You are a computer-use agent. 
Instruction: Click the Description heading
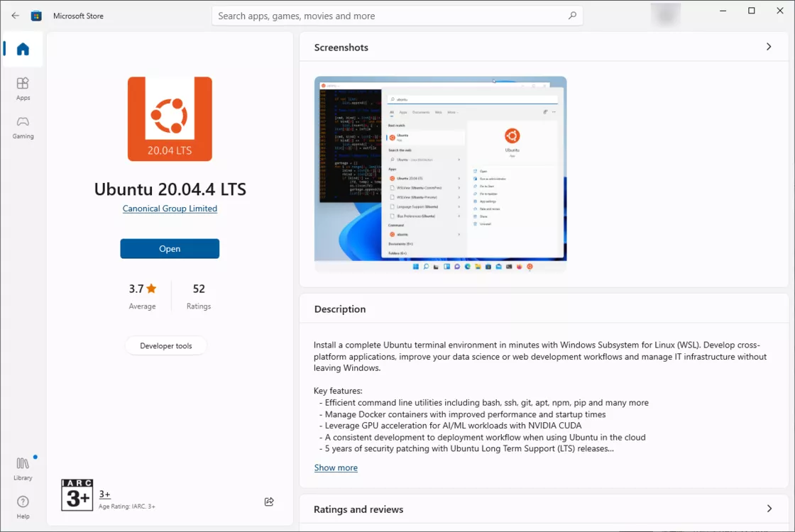click(340, 309)
